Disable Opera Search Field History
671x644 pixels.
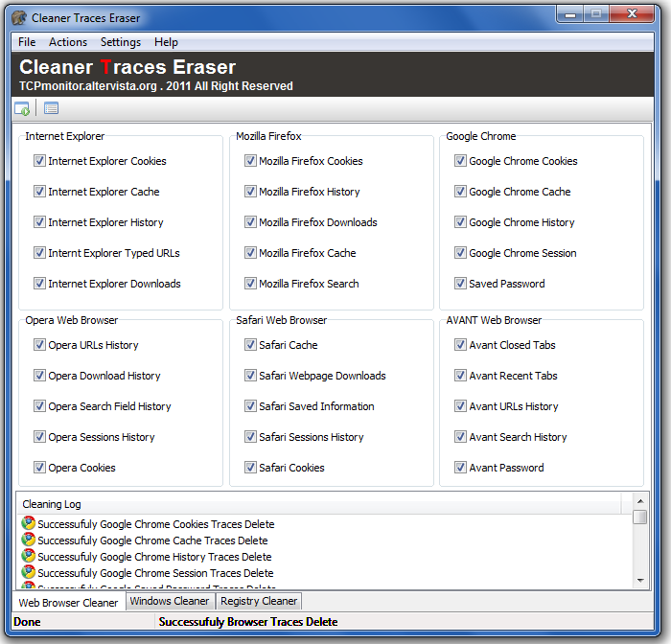39,406
